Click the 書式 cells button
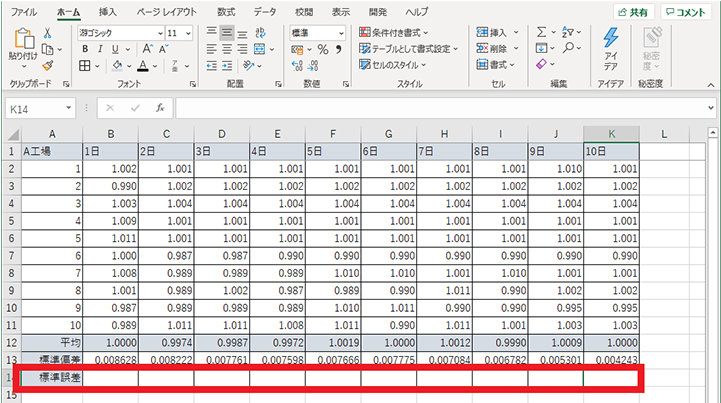 [x=491, y=65]
